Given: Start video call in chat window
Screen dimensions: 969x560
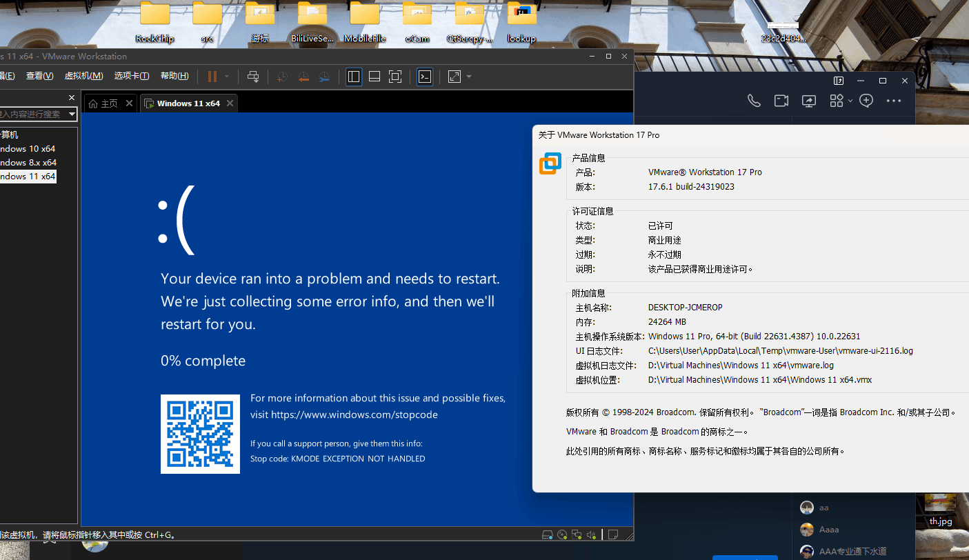Looking at the screenshot, I should coord(781,101).
